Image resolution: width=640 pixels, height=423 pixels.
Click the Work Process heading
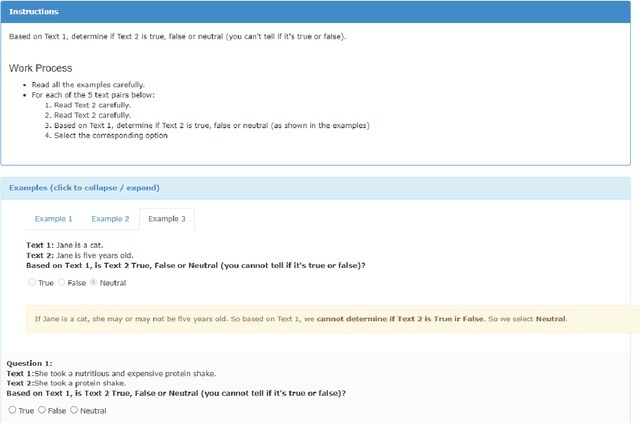(x=40, y=68)
